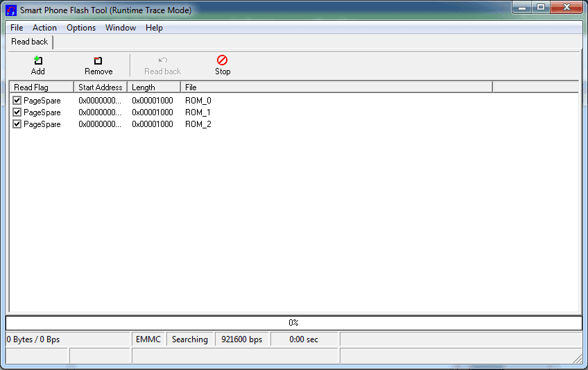Open the Options menu

pyautogui.click(x=81, y=28)
